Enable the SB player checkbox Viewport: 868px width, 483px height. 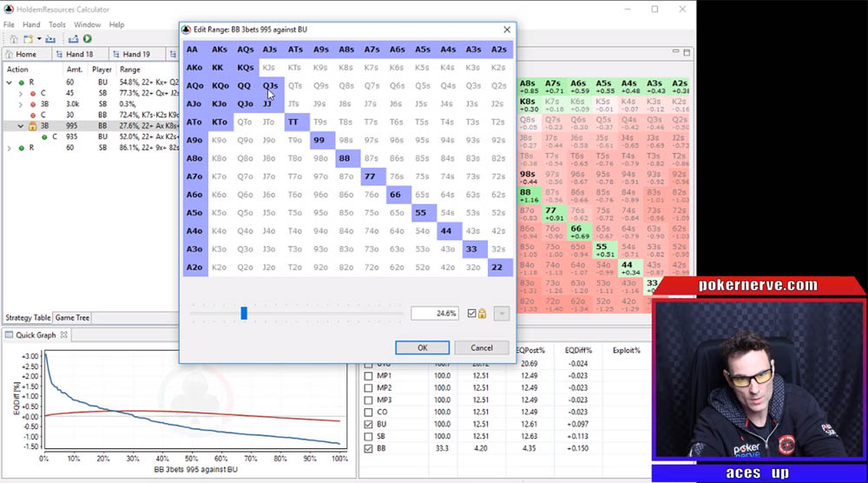click(x=369, y=436)
